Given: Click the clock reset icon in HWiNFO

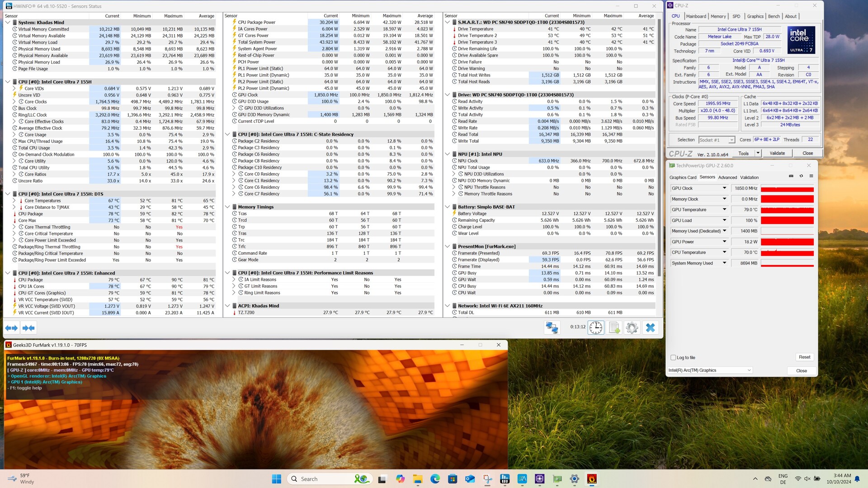Looking at the screenshot, I should point(596,328).
